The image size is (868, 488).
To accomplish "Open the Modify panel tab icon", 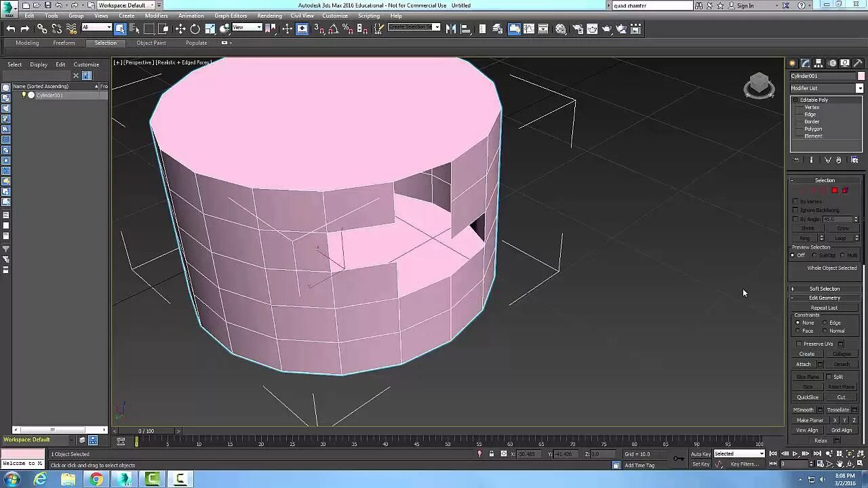I will point(806,63).
